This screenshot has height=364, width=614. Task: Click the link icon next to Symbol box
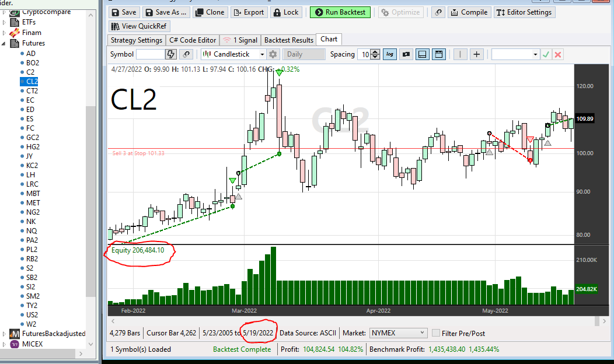click(x=186, y=54)
